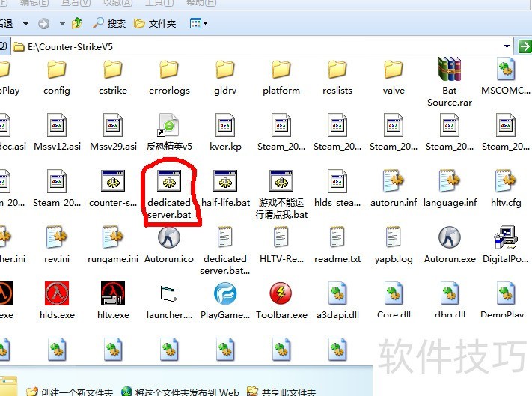Select the 游戏不能运行请点我.bat file
532x396 pixels.
click(281, 195)
